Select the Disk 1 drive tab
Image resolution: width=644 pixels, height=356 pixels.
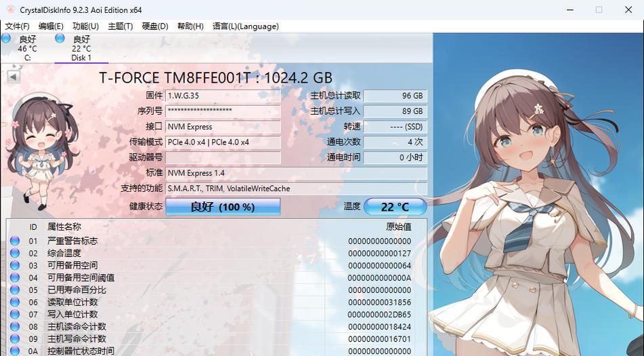click(x=81, y=48)
